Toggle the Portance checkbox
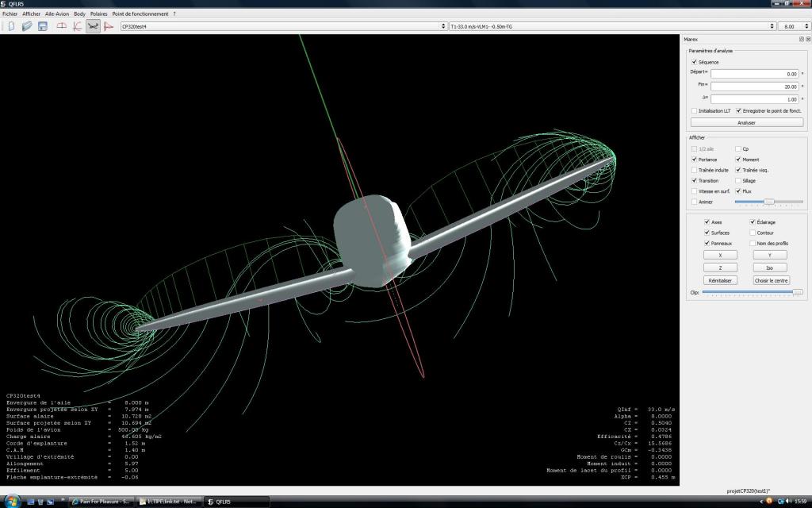The width and height of the screenshot is (812, 508). pyautogui.click(x=695, y=160)
